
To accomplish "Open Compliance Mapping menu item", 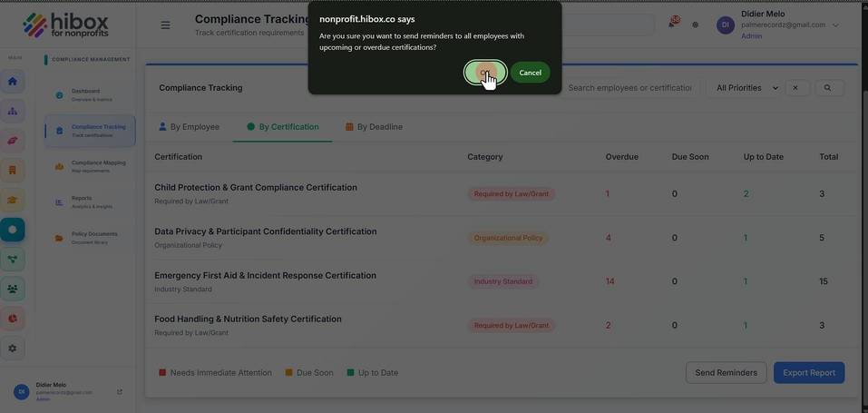I will coord(90,166).
